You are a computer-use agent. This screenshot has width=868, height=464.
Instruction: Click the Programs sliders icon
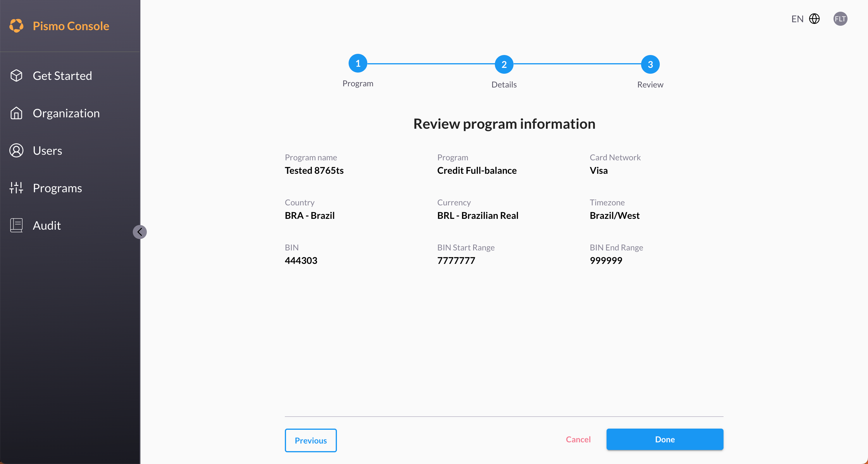click(x=16, y=188)
